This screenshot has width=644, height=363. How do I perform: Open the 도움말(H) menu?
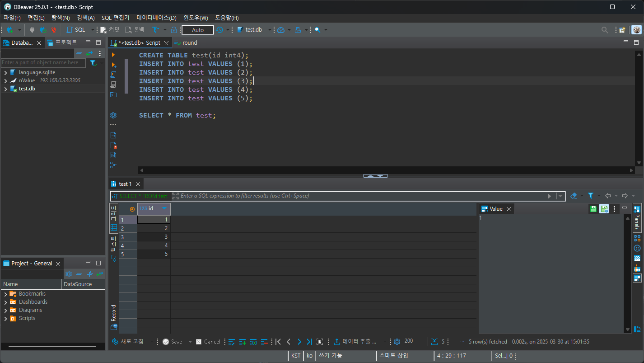click(x=227, y=18)
